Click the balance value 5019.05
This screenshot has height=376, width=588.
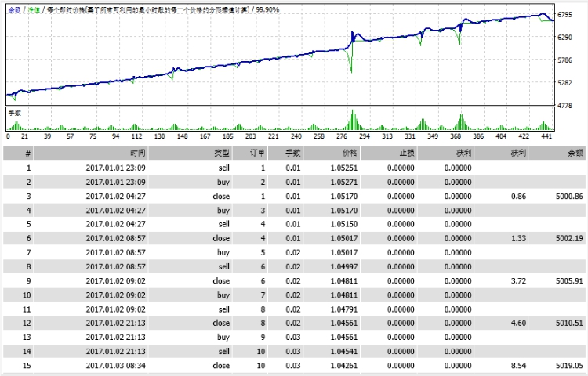tap(569, 366)
